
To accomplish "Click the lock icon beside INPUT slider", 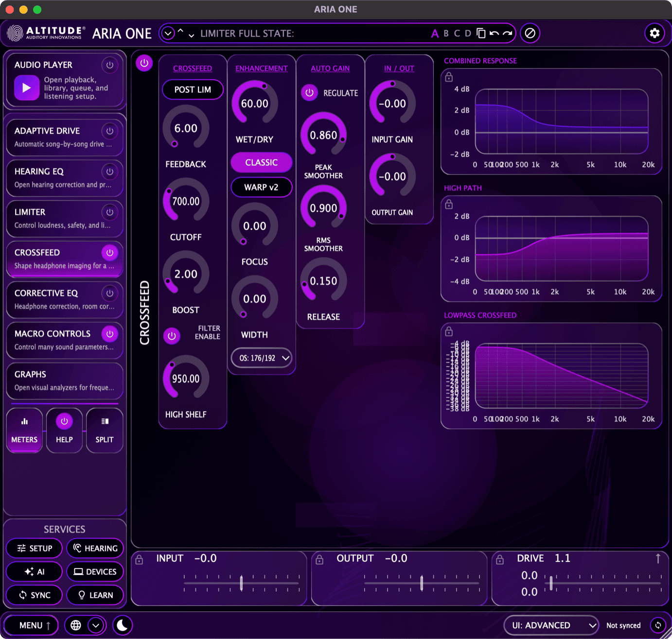I will click(139, 560).
